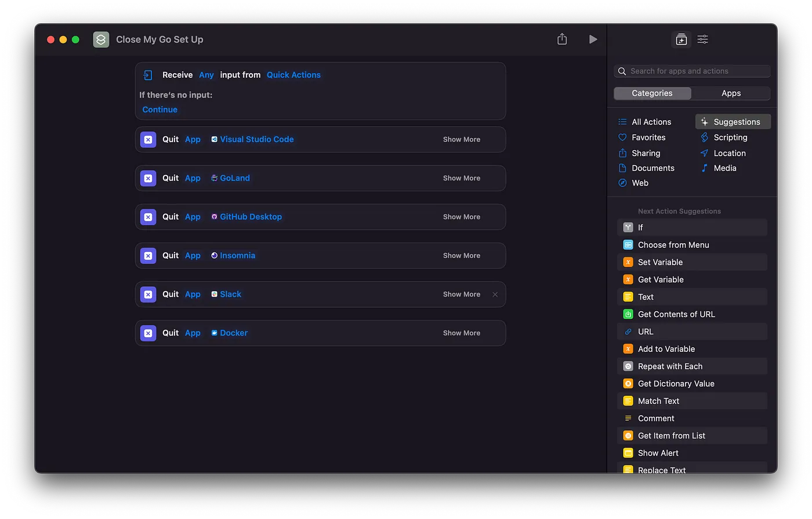Screen dimensions: 812x519
Task: Change 'App' parameter in Visual Studio Code row
Action: pos(193,139)
